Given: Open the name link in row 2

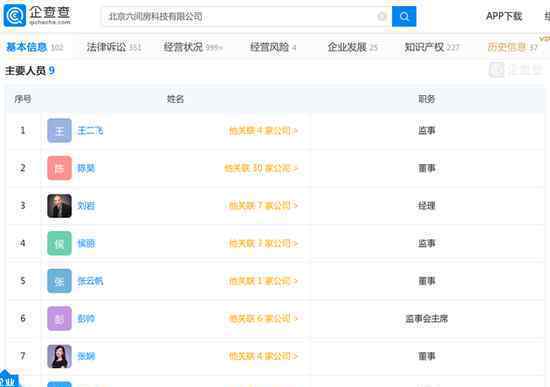Looking at the screenshot, I should coord(86,168).
